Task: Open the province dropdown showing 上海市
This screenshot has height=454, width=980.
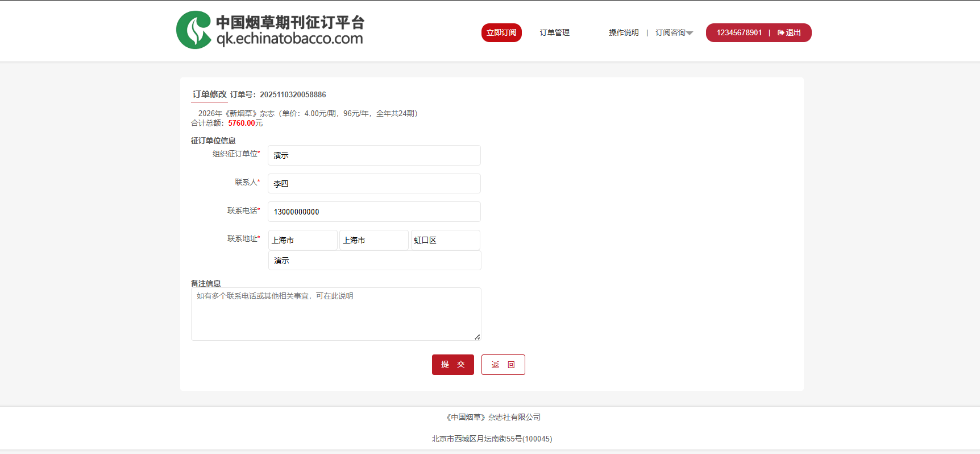Action: (302, 240)
